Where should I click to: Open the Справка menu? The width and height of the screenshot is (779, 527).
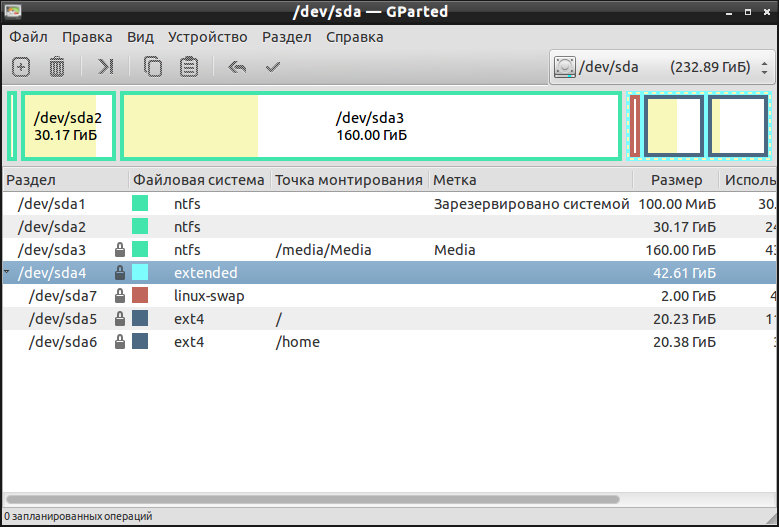point(354,37)
